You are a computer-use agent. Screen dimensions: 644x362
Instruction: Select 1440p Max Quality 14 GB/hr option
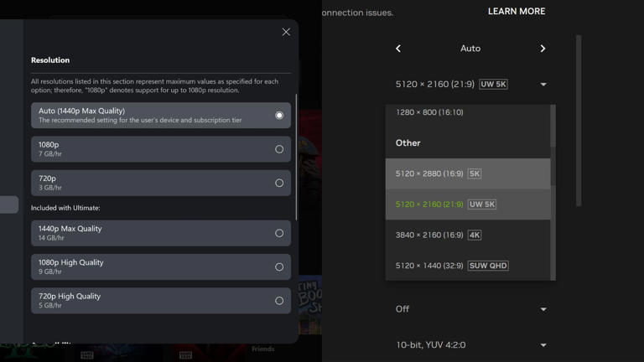(161, 233)
